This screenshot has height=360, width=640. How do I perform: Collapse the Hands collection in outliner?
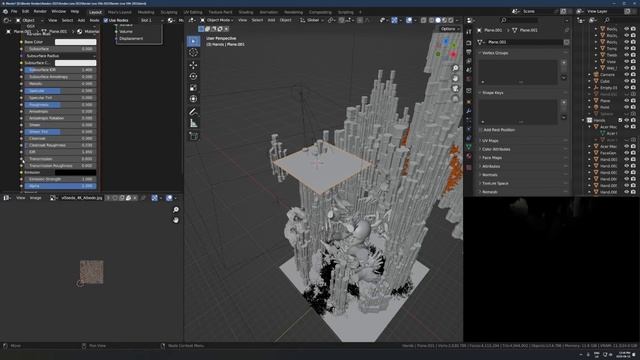583,120
